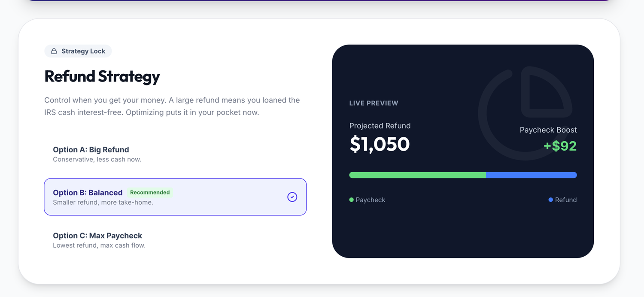Click the lock icon on the Strategy Lock badge
The image size is (644, 297).
pos(54,51)
